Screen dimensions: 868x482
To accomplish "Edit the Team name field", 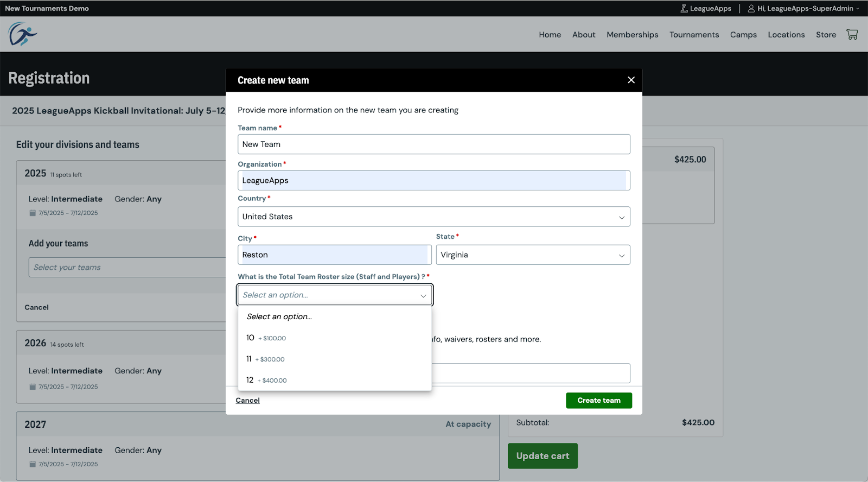I will (433, 144).
